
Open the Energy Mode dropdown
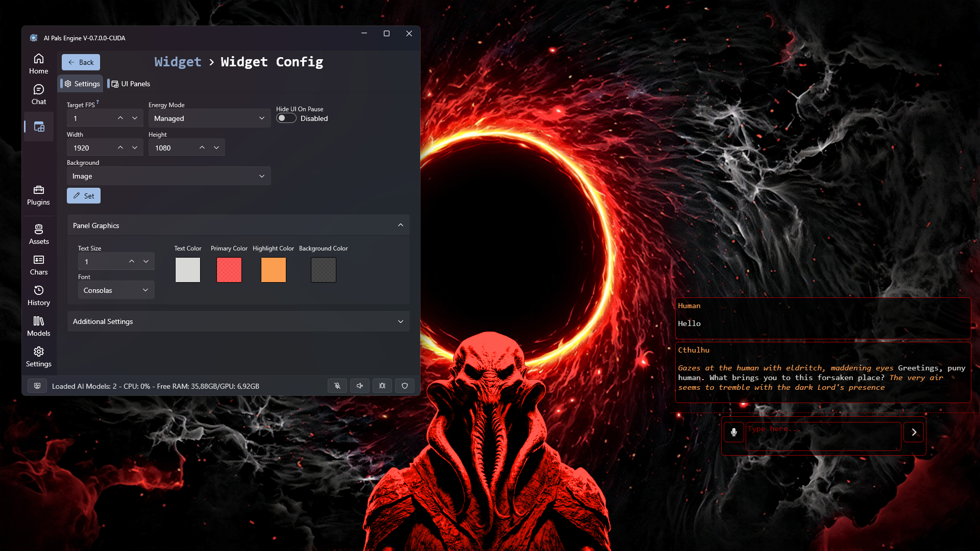point(209,118)
